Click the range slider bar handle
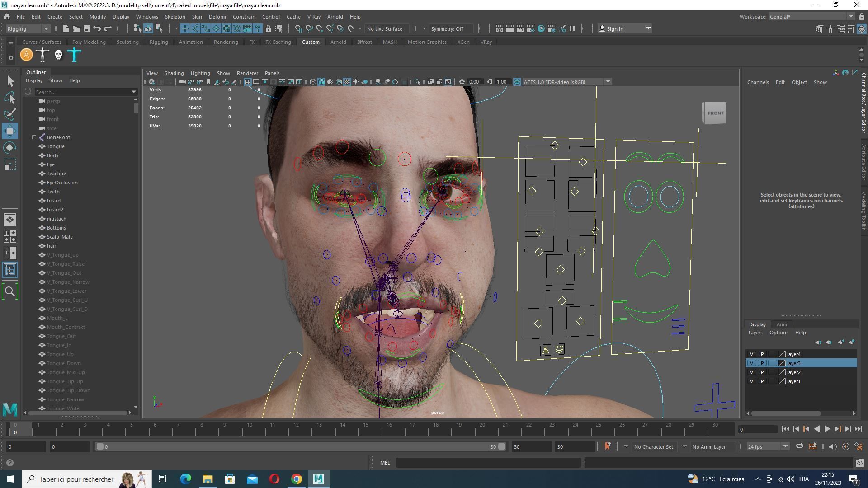 pyautogui.click(x=100, y=447)
